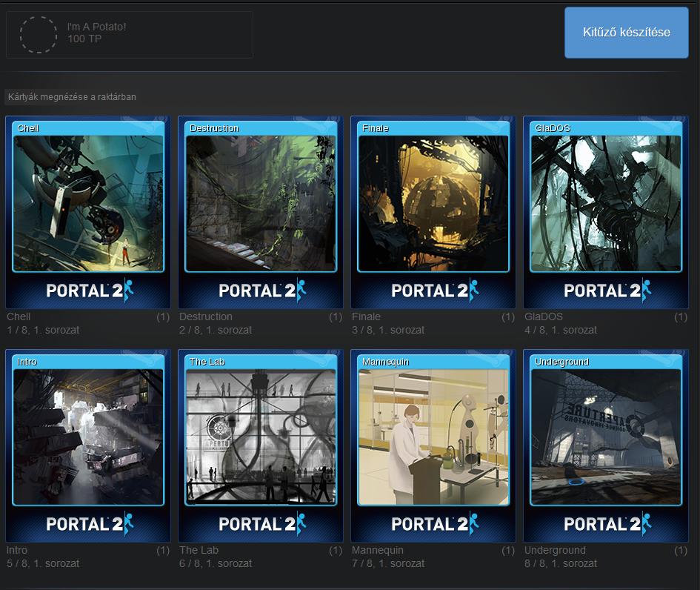Image resolution: width=700 pixels, height=590 pixels.
Task: Click The Lab caption below its card
Action: point(199,550)
